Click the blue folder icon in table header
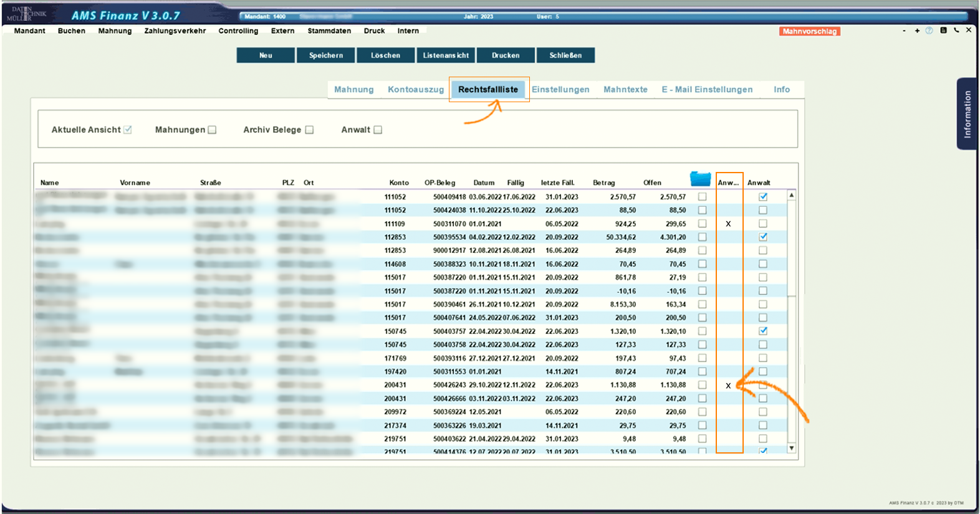The image size is (980, 514). (x=700, y=179)
